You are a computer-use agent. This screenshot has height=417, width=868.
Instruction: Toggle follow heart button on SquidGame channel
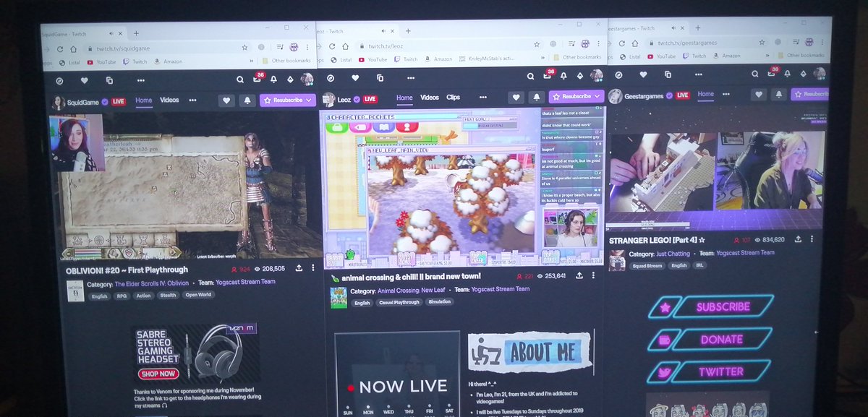226,100
